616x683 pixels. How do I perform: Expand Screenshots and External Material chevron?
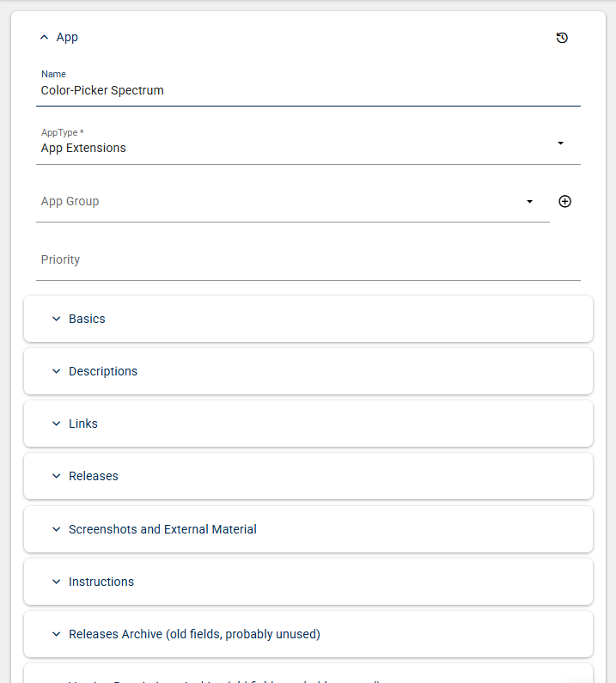(57, 529)
